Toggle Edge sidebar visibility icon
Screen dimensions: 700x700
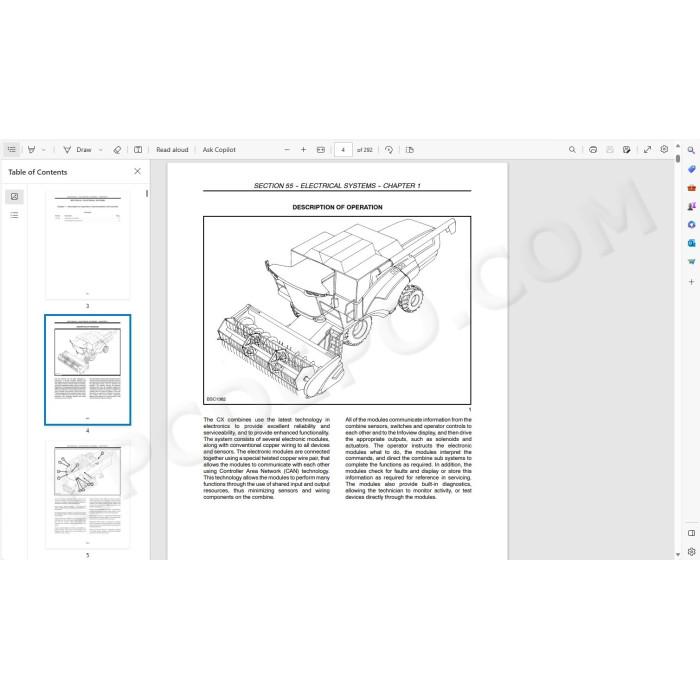[692, 533]
